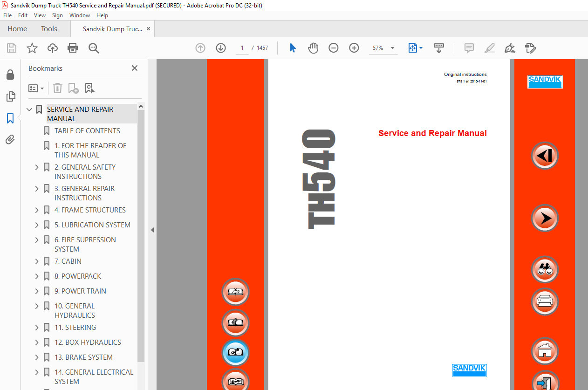Expand 5. LUBRICATION SYSTEM bookmark

pos(37,225)
